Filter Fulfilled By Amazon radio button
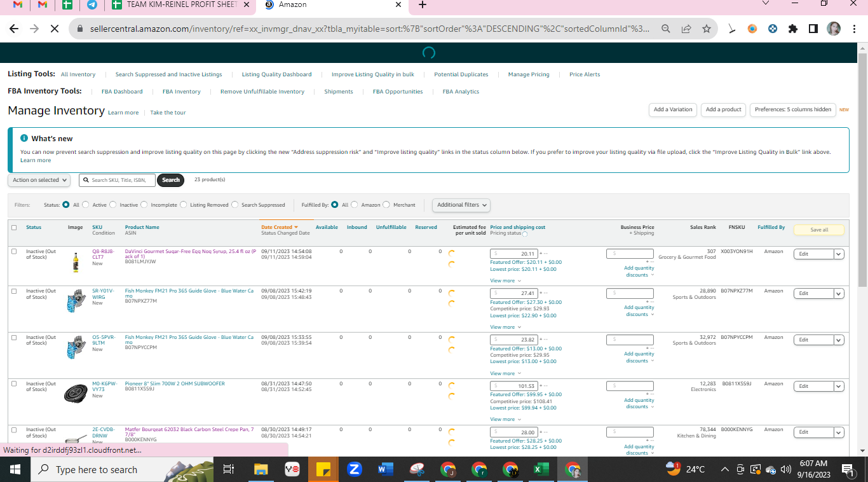 pos(355,205)
